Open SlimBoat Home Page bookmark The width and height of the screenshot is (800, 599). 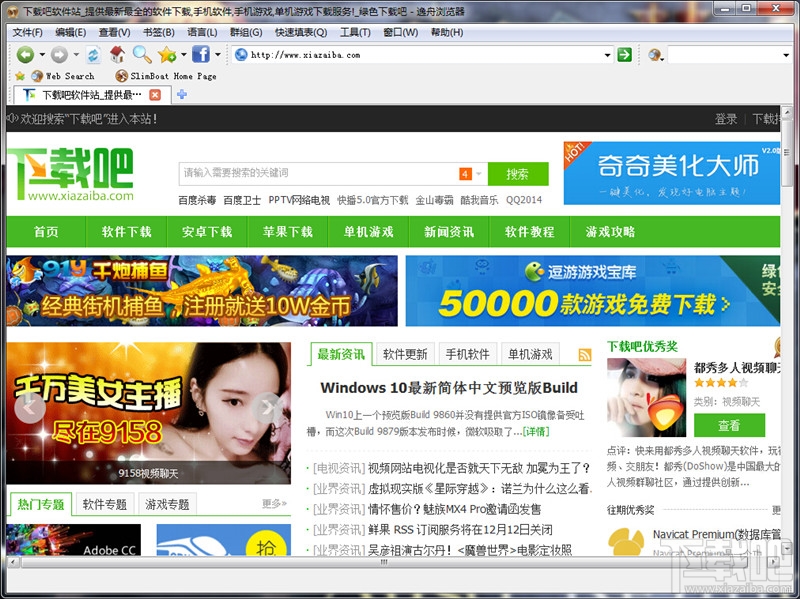[166, 76]
